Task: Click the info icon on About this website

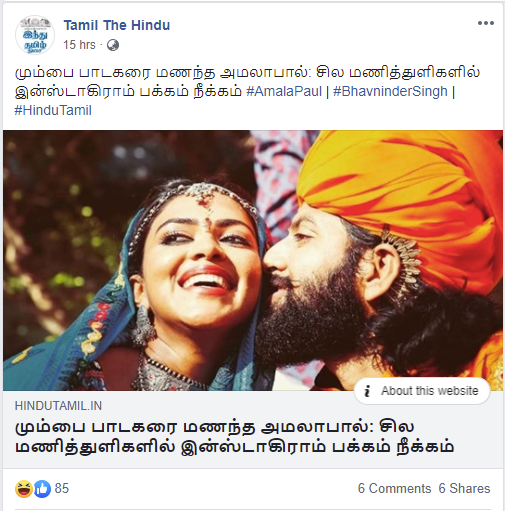Action: point(368,391)
